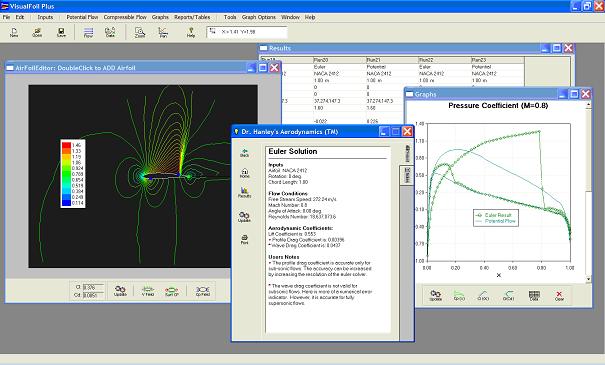Image resolution: width=605 pixels, height=365 pixels.
Task: Click the red swatch in contour color legend
Action: [x=66, y=145]
